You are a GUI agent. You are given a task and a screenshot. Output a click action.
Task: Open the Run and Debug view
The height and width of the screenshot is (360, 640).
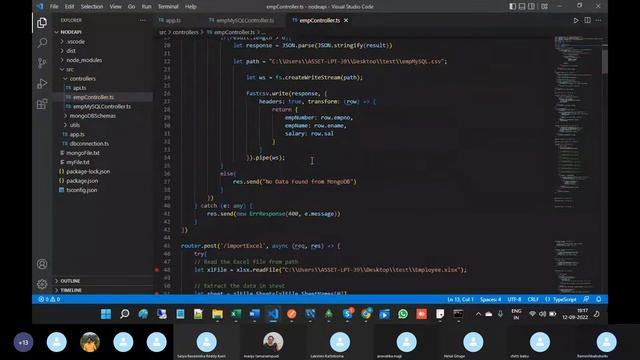point(42,83)
